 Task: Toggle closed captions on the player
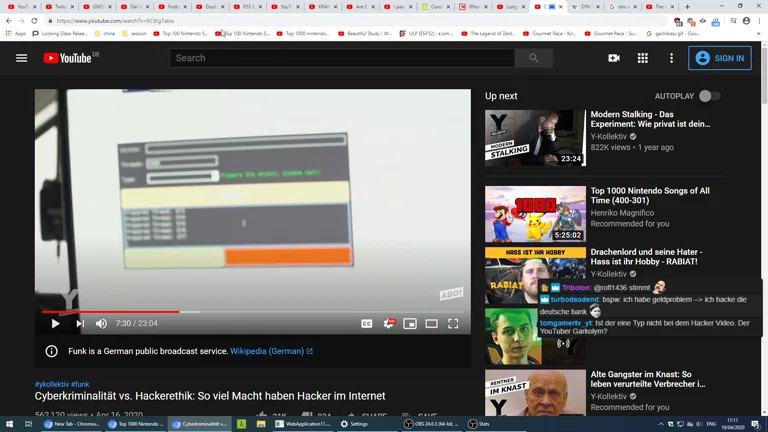(x=367, y=324)
